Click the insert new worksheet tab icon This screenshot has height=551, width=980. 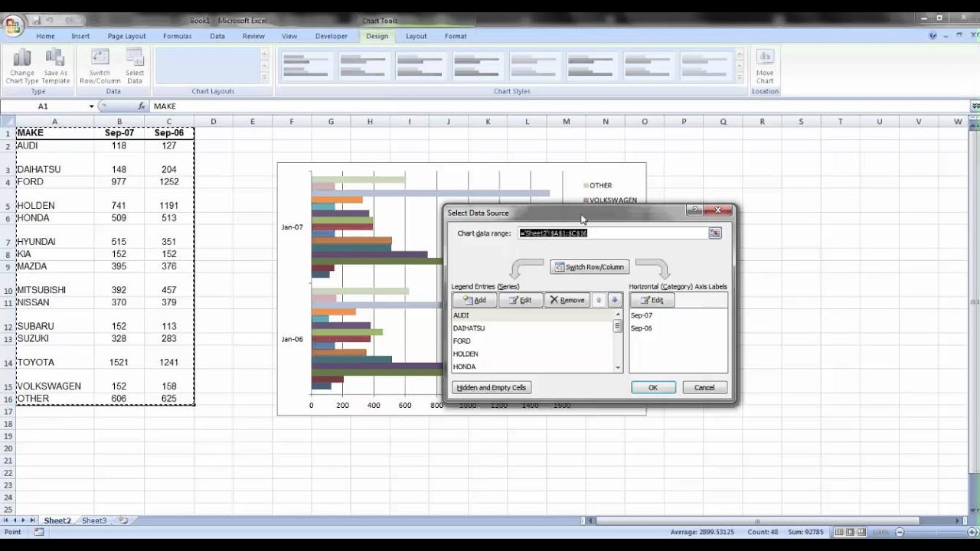pos(123,520)
